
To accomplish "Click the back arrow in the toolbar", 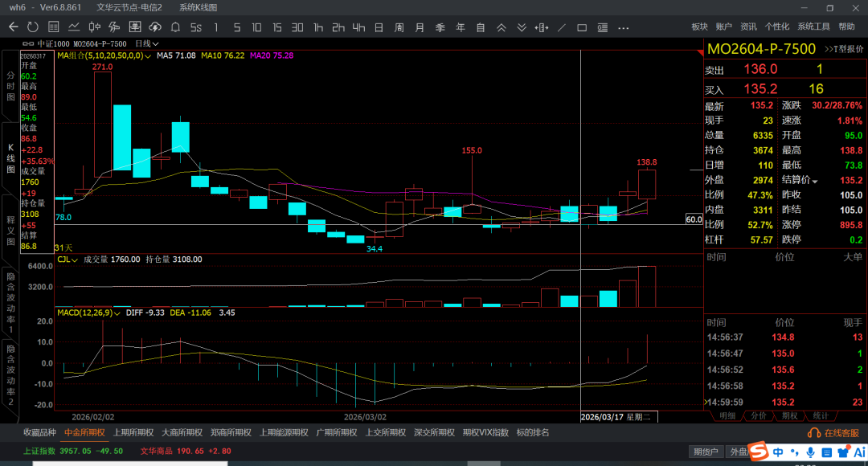I will point(13,27).
